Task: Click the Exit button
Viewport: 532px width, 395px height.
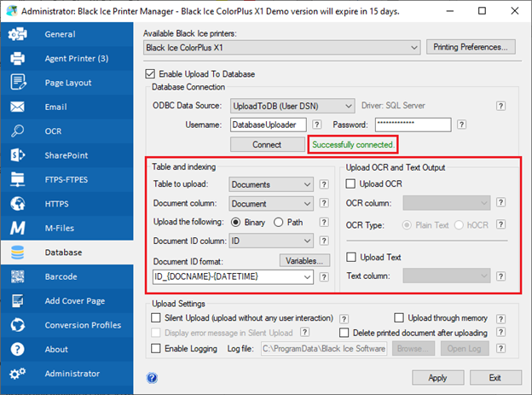Action: [495, 377]
